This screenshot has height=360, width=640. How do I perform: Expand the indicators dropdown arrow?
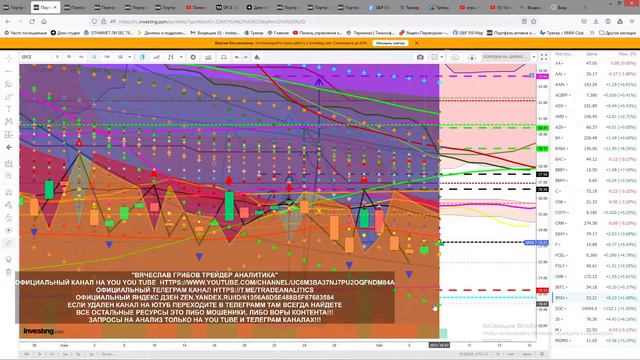click(181, 57)
